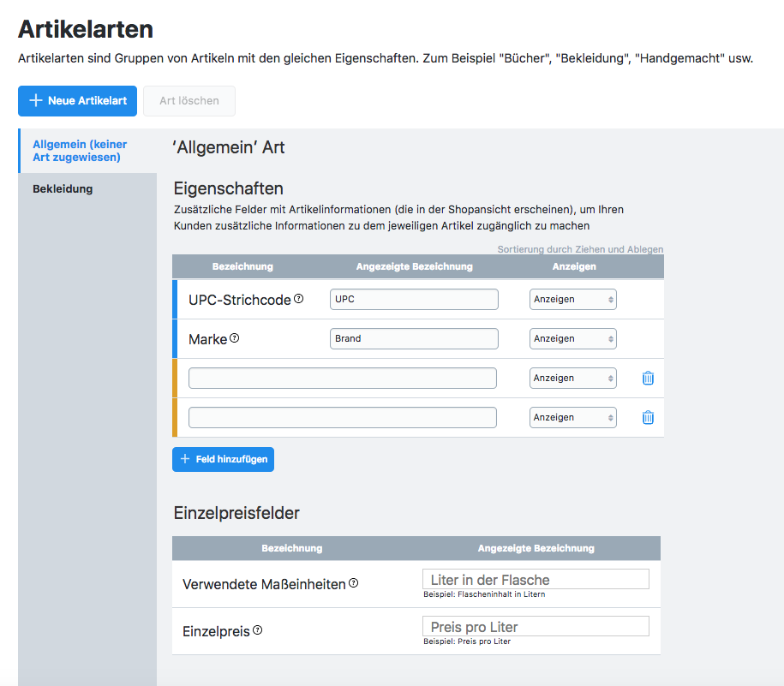Click Feld hinzufügen button
Viewport: 784px width, 686px height.
point(223,459)
